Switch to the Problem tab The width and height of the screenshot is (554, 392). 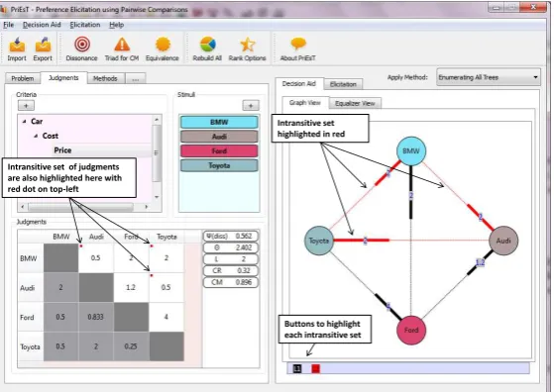(23, 78)
